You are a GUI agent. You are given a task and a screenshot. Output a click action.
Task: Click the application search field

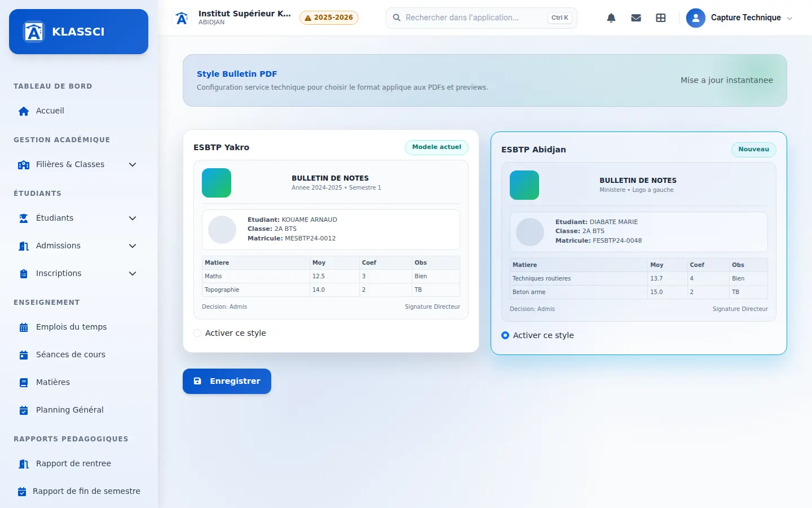[x=482, y=17]
